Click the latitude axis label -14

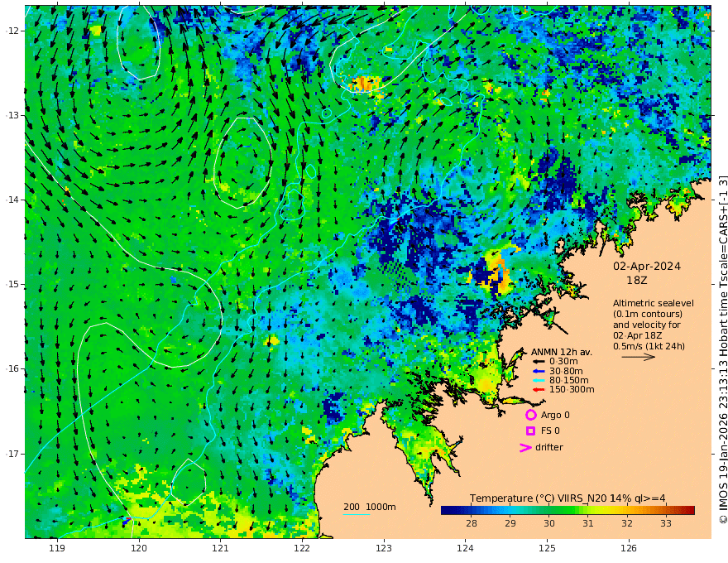[x=12, y=200]
